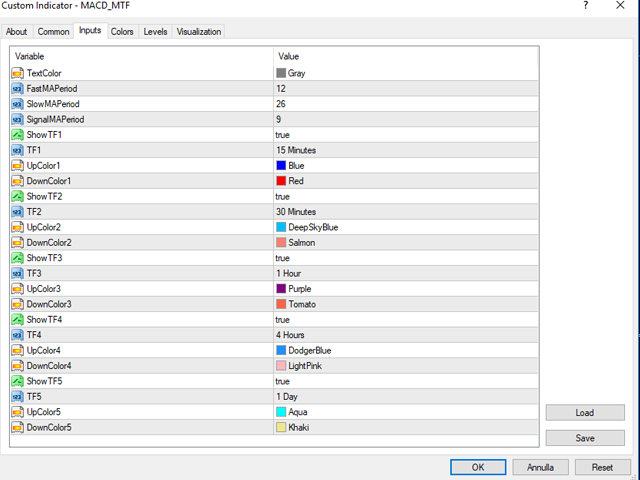
Task: Switch to the Colors tab
Action: point(122,31)
